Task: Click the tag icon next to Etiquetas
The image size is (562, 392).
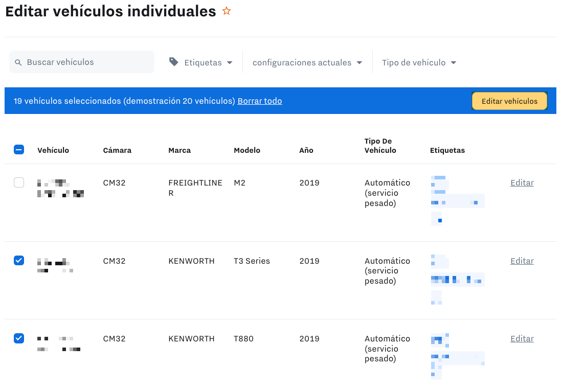Action: (174, 62)
